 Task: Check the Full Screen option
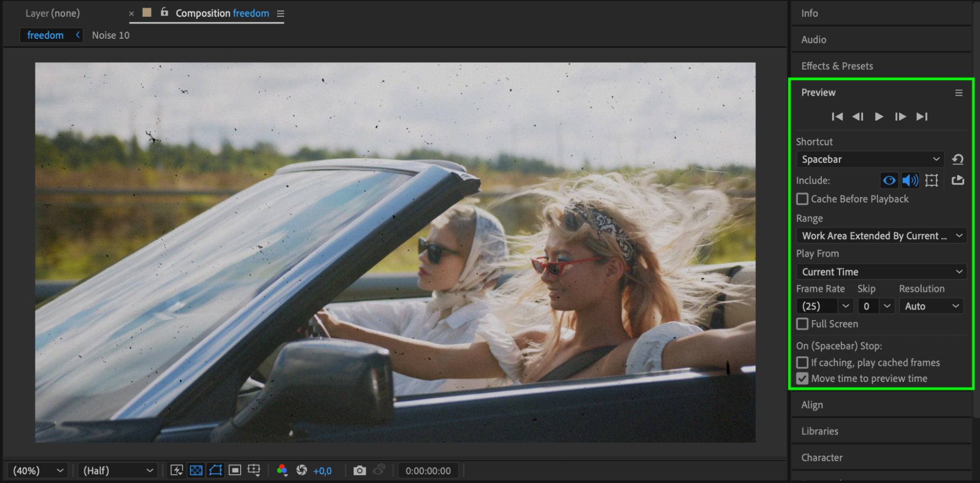click(803, 324)
